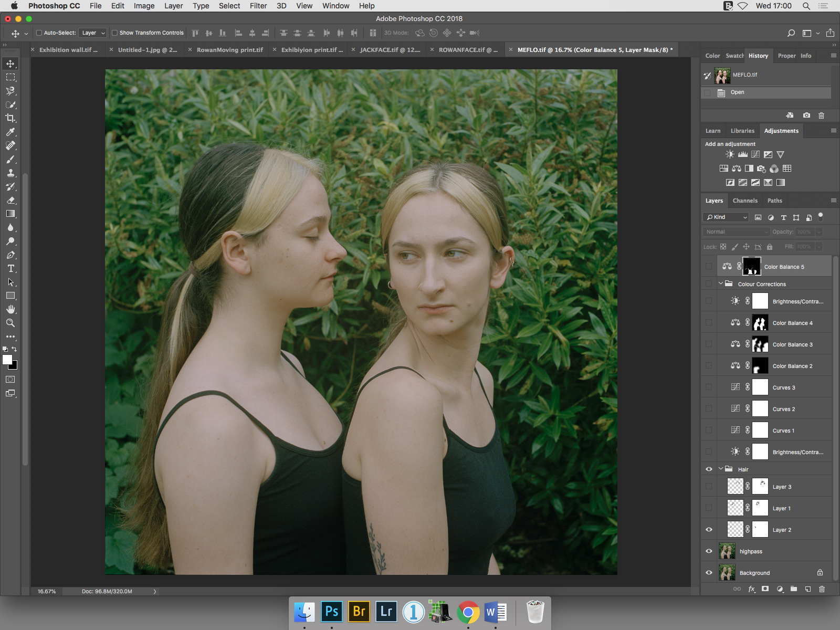This screenshot has height=630, width=840.
Task: Select the Zoom tool in toolbar
Action: click(10, 323)
